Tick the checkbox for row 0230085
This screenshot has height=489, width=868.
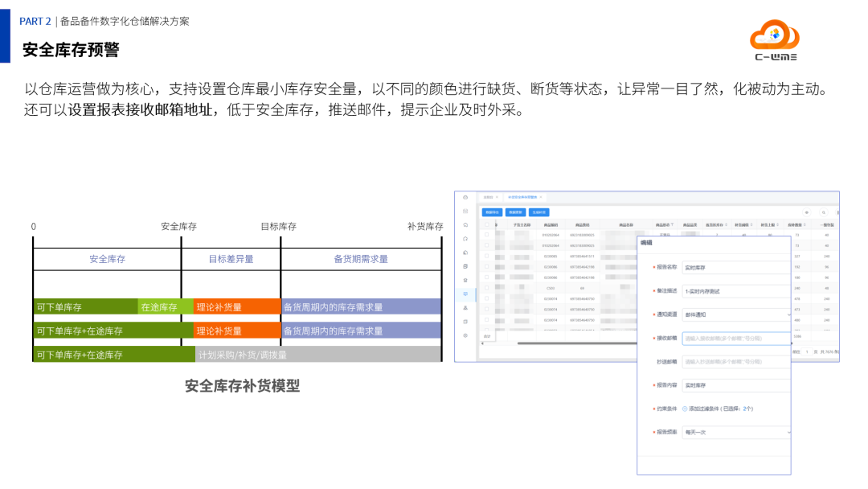487,257
